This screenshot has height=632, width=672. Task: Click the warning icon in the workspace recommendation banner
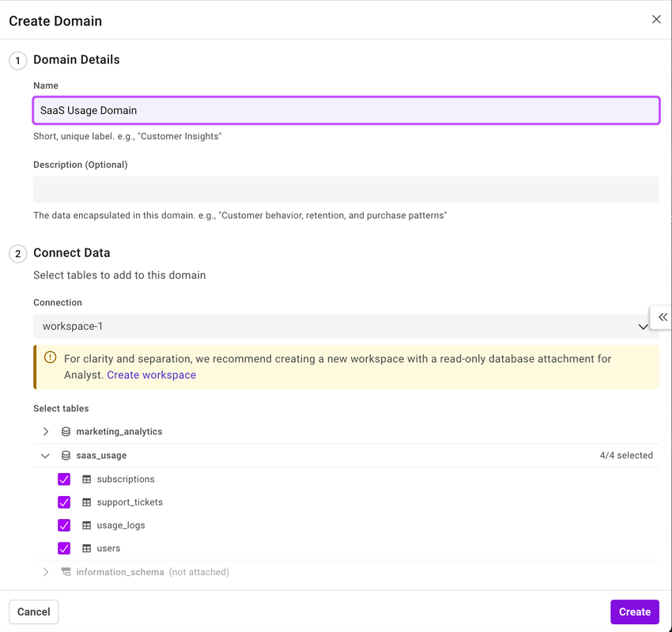[50, 358]
